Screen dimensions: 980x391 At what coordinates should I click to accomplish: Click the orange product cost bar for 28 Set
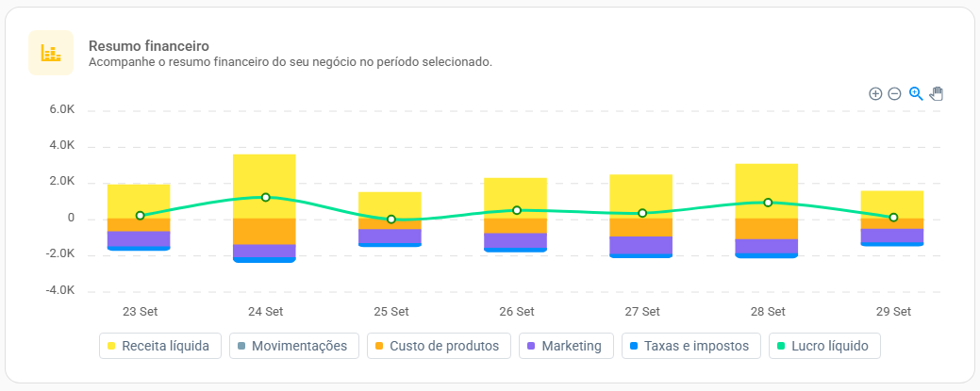[767, 229]
